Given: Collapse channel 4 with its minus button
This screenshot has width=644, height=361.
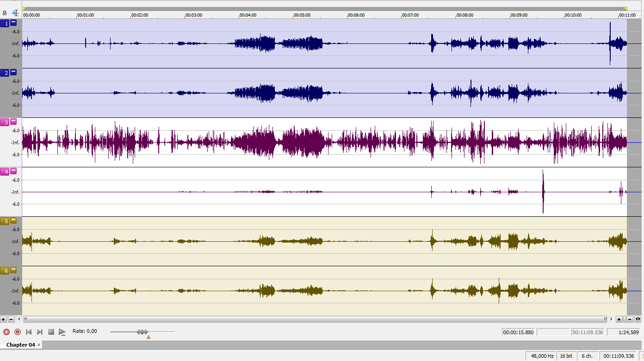Looking at the screenshot, I should point(13,171).
